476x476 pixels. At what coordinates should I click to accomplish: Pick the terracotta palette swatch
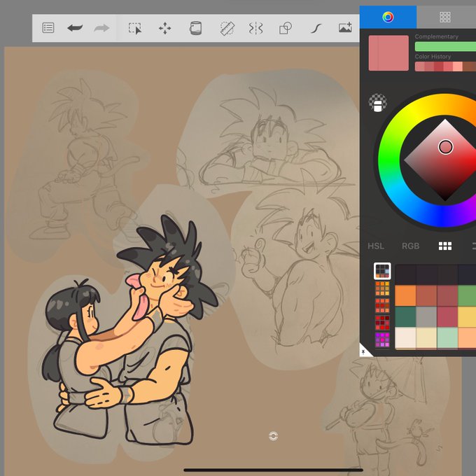tap(426, 295)
